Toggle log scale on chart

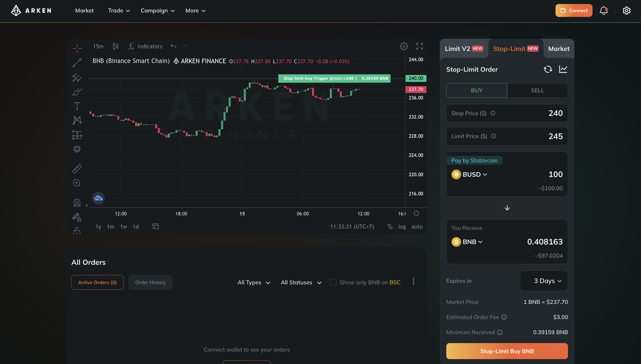click(x=402, y=226)
